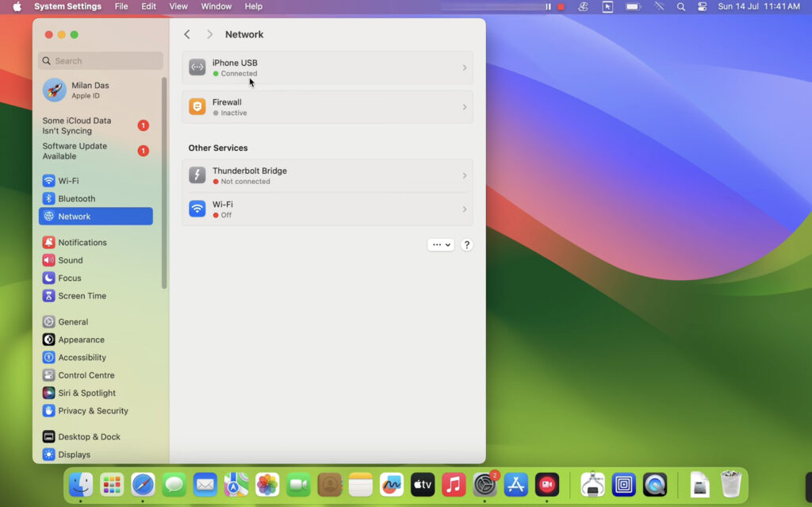Screen dimensions: 812x507
Task: Open the Window menu in menu bar
Action: point(216,6)
